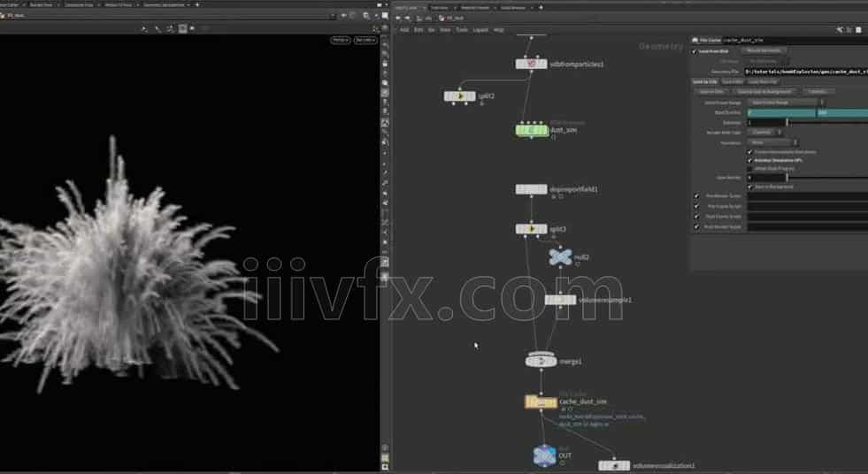This screenshot has height=474, width=868.
Task: Click the Controls button
Action: coord(818,92)
